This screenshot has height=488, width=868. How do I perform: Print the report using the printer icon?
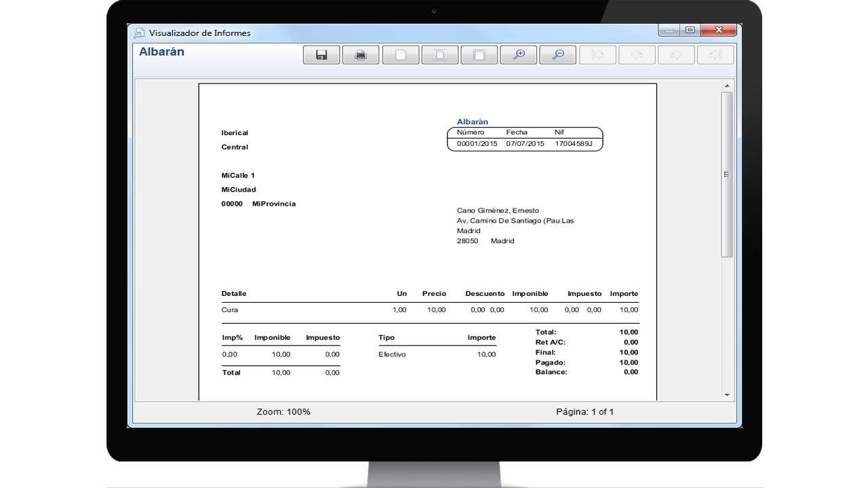point(361,55)
